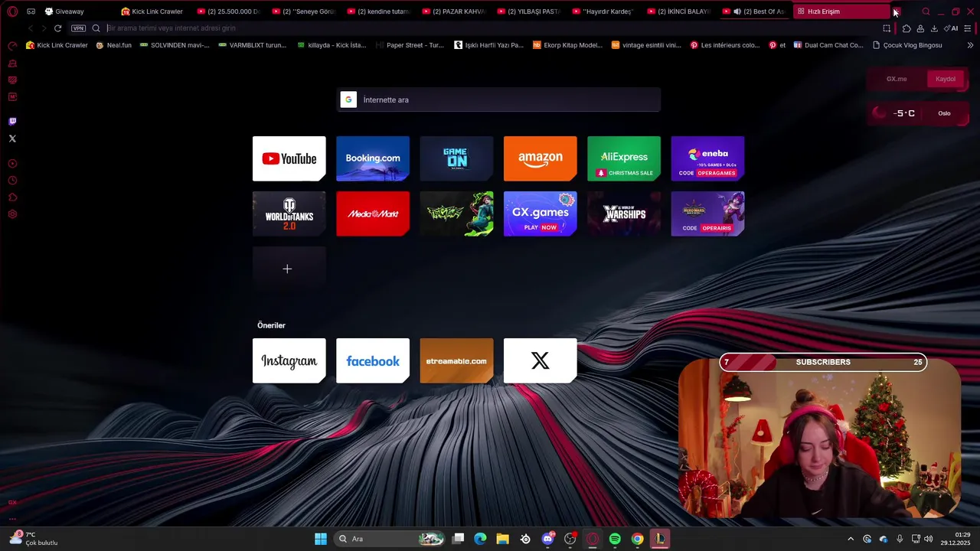
Task: Open the volume icon in system tray
Action: tap(928, 539)
